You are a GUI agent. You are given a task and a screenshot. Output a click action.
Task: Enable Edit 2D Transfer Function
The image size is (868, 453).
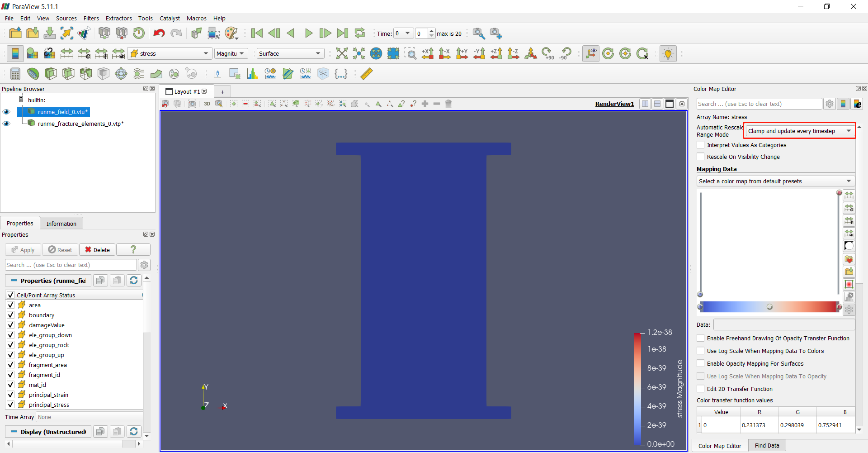(701, 389)
